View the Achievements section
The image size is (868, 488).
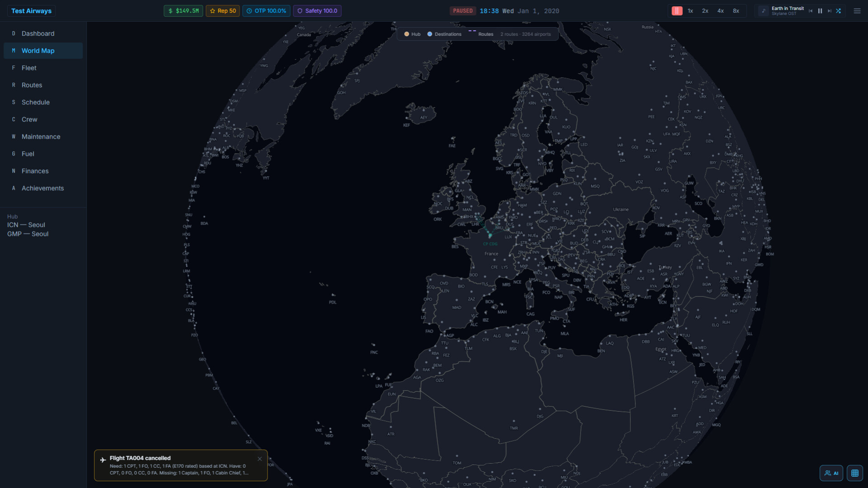[43, 188]
